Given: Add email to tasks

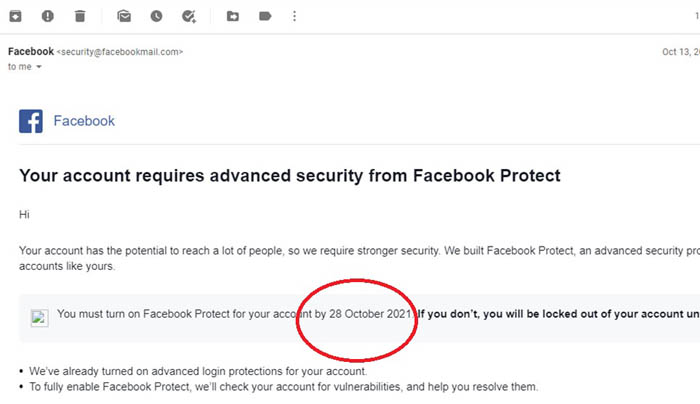Looking at the screenshot, I should coord(189,17).
